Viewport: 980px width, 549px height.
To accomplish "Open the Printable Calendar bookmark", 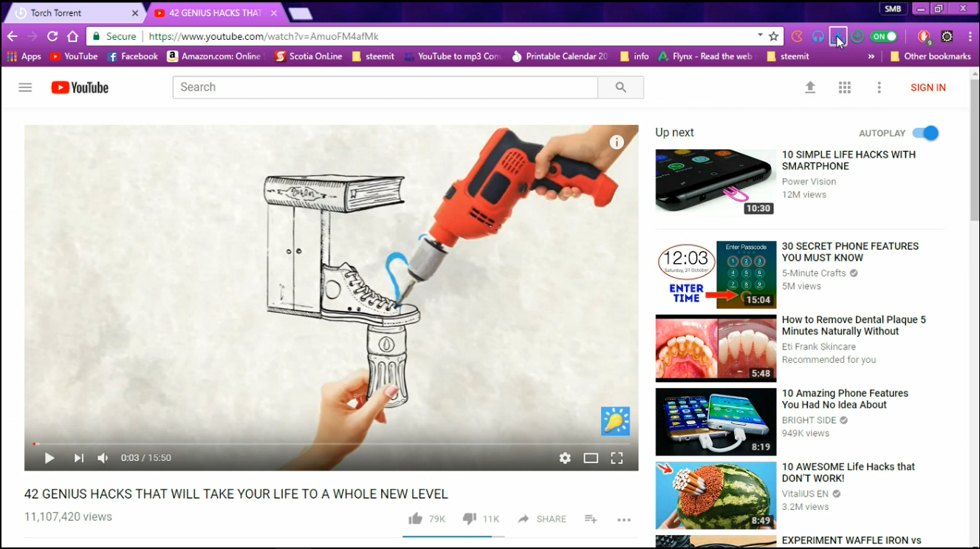I will 561,56.
